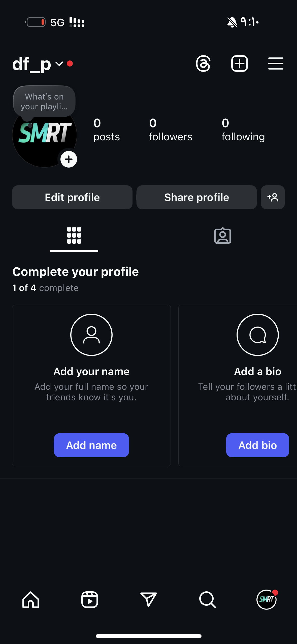Go to Home feed icon

(31, 600)
